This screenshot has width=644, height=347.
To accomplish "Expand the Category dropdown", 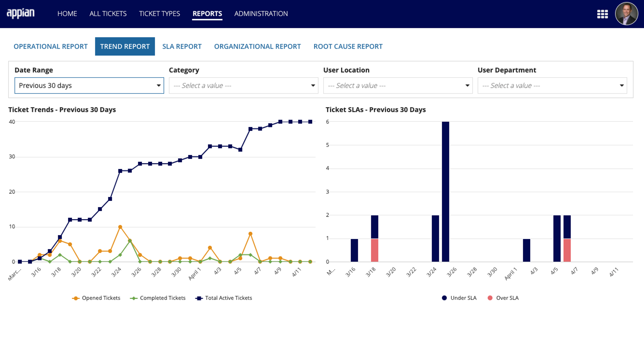I will coord(244,86).
